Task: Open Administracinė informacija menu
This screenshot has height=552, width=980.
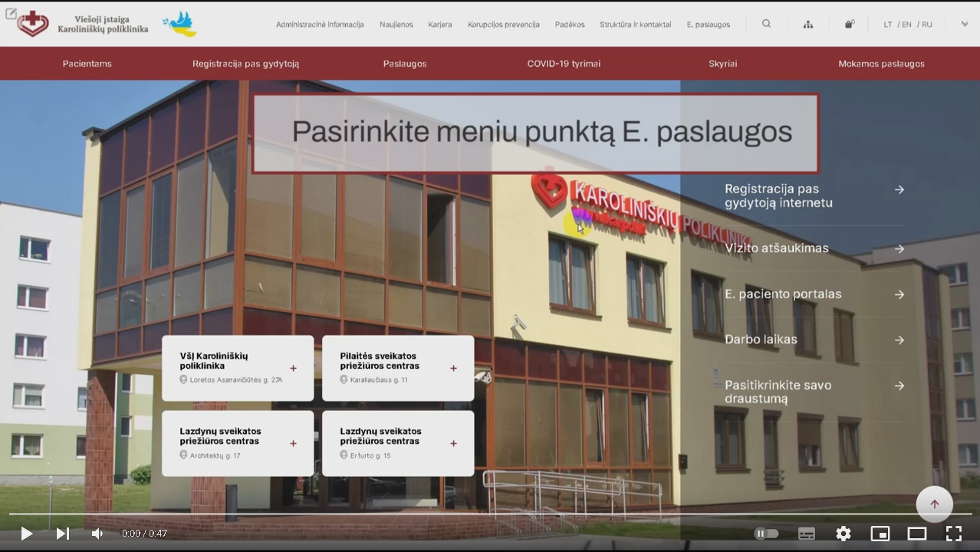Action: click(320, 25)
